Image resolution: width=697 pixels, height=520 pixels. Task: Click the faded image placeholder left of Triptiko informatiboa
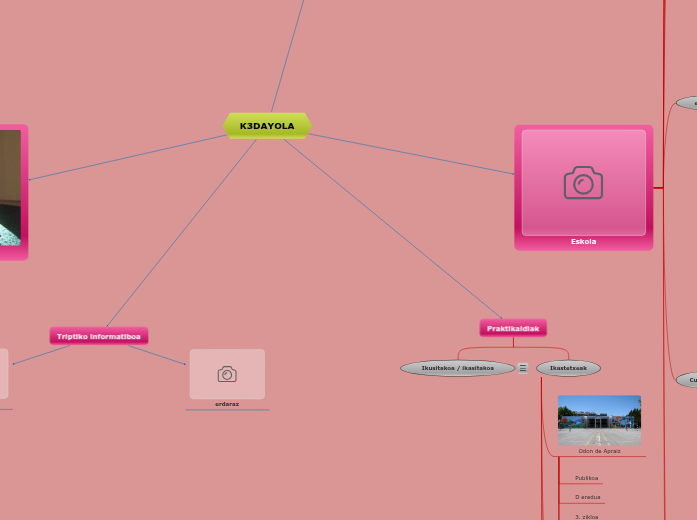(x=3, y=373)
